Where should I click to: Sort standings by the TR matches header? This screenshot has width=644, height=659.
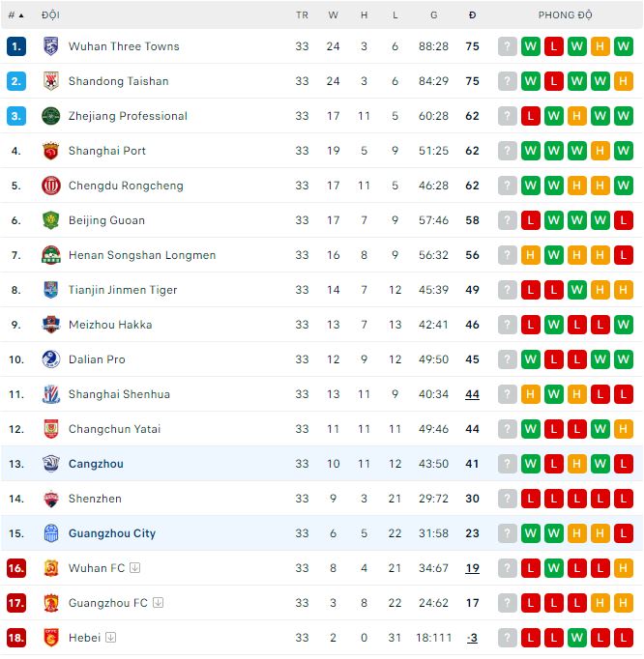pyautogui.click(x=302, y=15)
